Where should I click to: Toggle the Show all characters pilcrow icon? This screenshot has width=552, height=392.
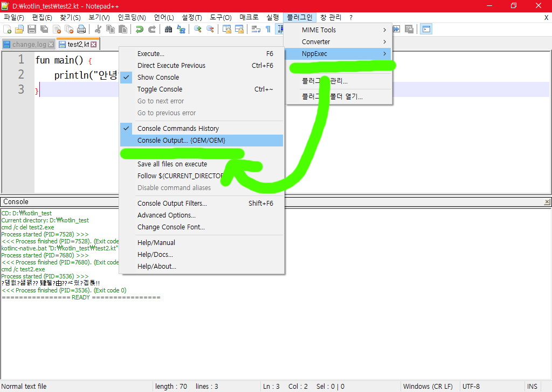pos(268,29)
